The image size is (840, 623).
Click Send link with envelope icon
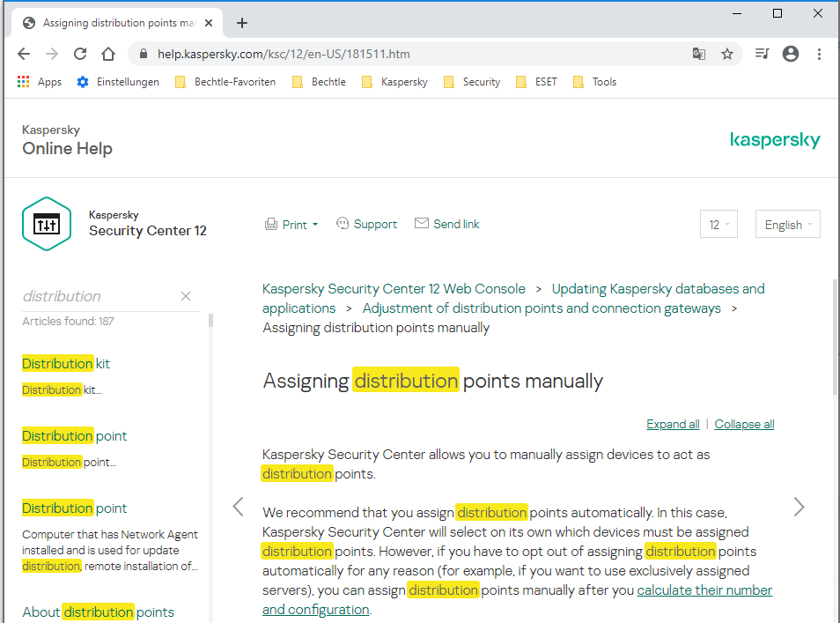coord(446,224)
